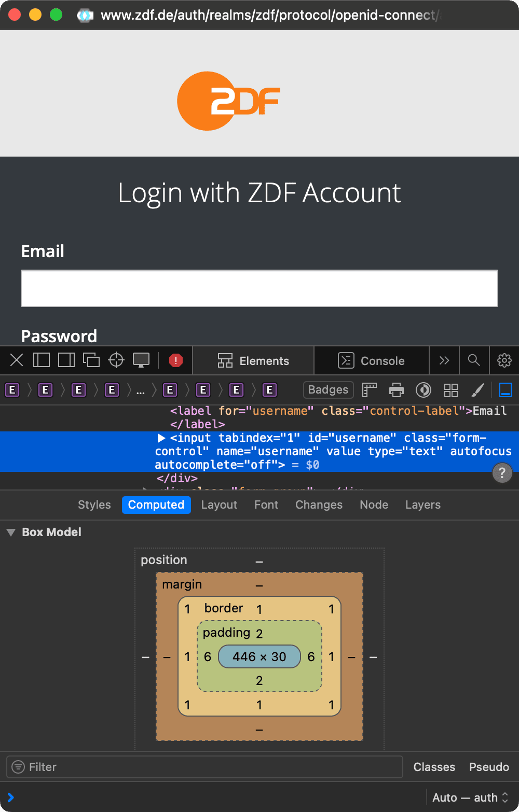
Task: Open the Auto — auth context dropdown
Action: tap(470, 797)
